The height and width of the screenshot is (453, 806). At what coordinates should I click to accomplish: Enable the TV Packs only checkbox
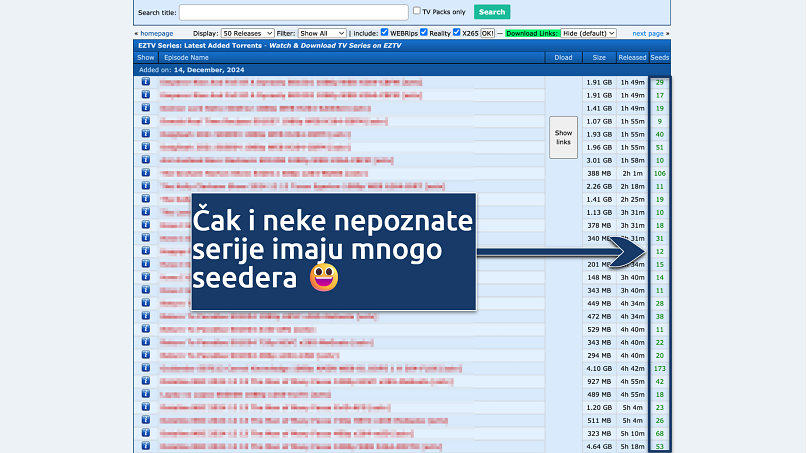417,11
